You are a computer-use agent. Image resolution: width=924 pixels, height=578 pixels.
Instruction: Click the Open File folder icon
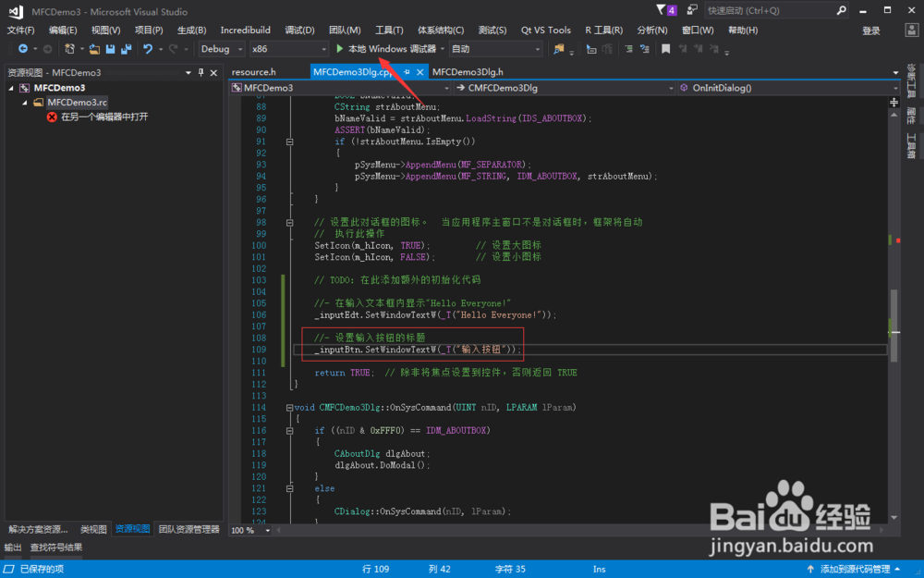click(94, 49)
